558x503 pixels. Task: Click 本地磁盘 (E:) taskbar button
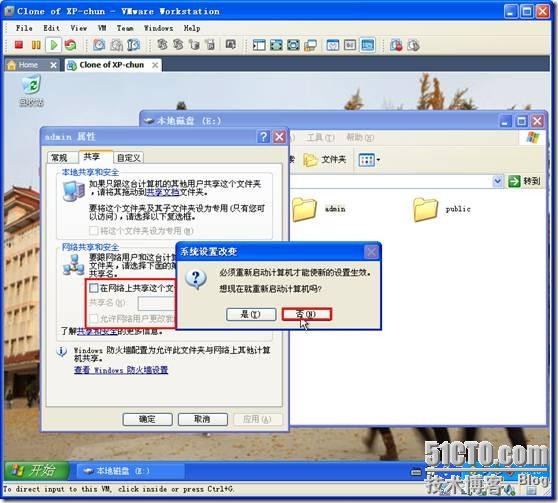[x=131, y=471]
